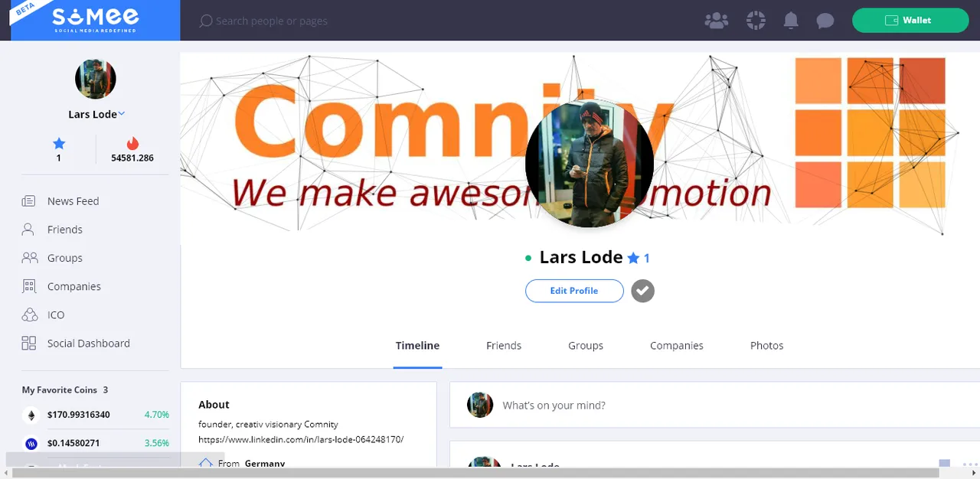Click the Companies building icon in sidebar

click(x=29, y=286)
